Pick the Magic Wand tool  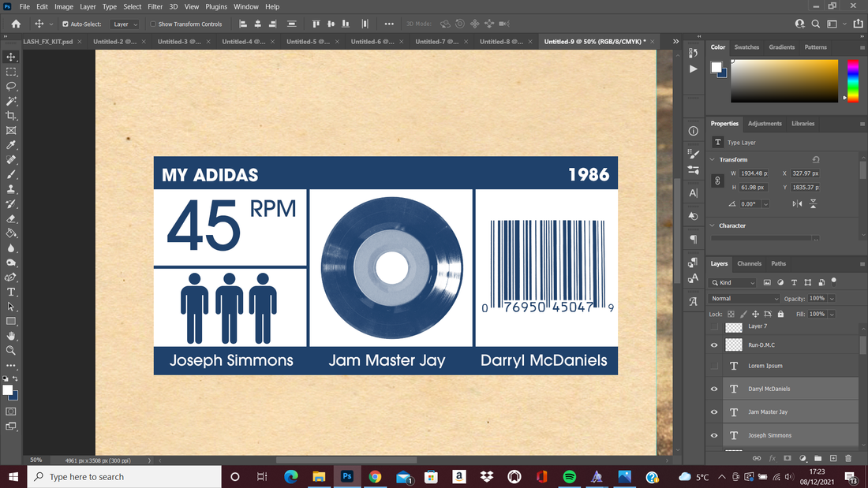pos(11,101)
